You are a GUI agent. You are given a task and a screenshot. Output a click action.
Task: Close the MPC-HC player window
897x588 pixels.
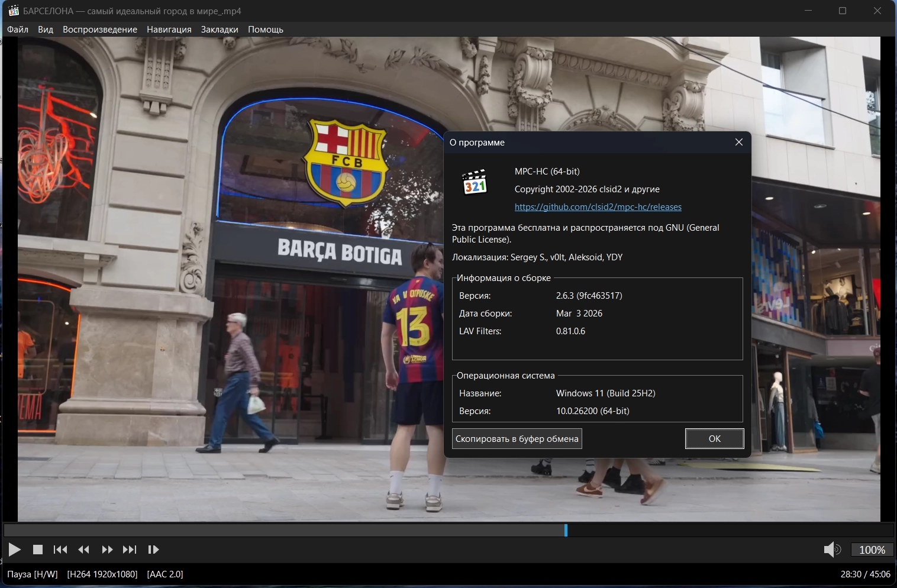877,11
